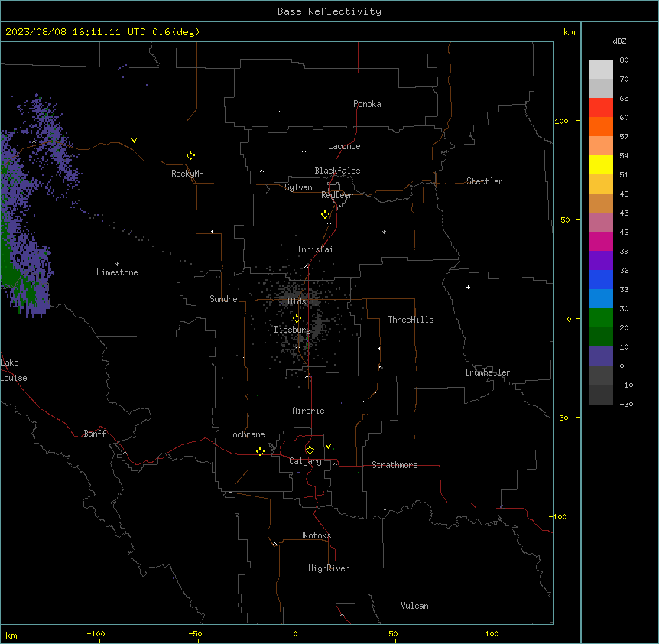This screenshot has width=659, height=644.
Task: Click the Didsbury city label
Action: [293, 330]
